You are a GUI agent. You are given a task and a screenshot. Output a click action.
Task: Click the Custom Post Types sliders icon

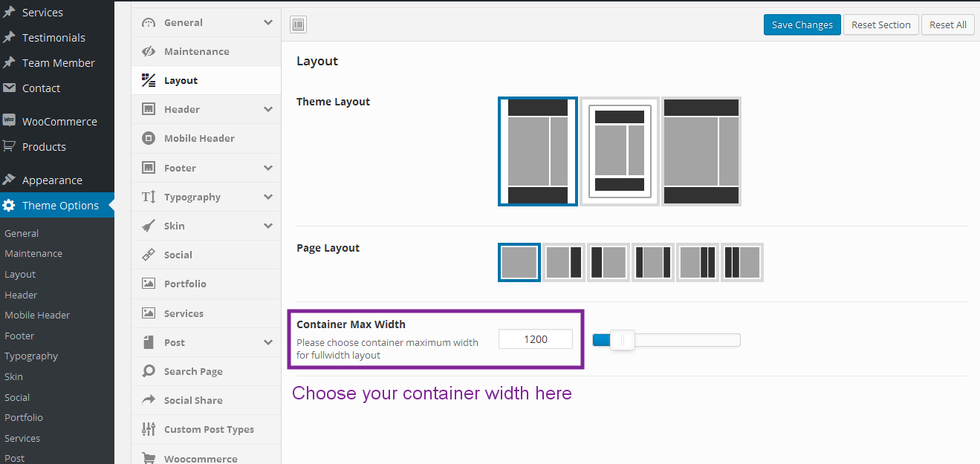tap(149, 429)
